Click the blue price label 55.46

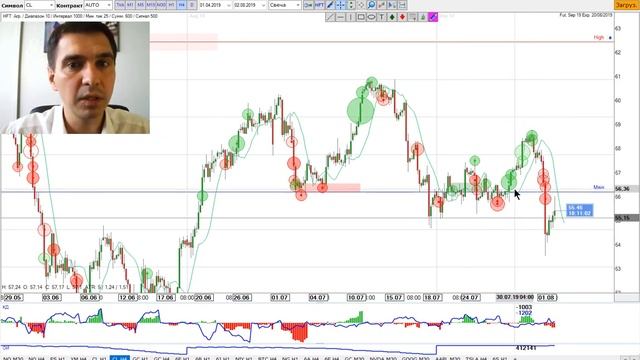click(x=580, y=210)
